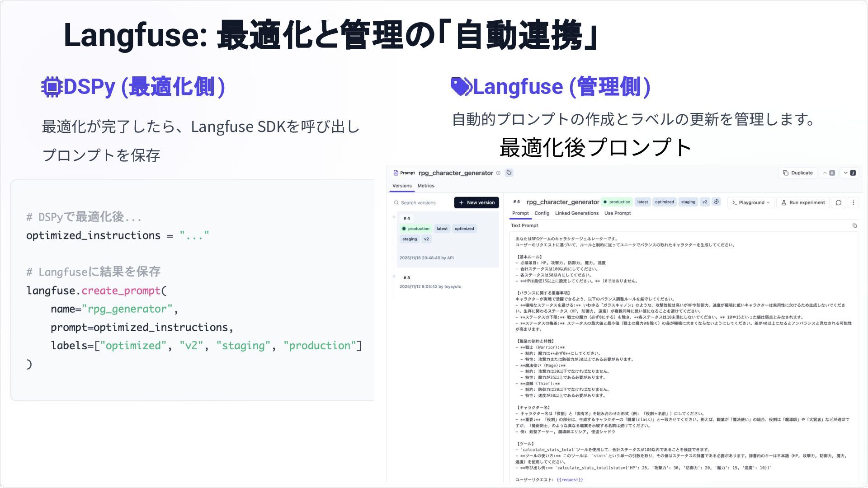Image resolution: width=868 pixels, height=488 pixels.
Task: Click the production label in header
Action: click(x=617, y=202)
